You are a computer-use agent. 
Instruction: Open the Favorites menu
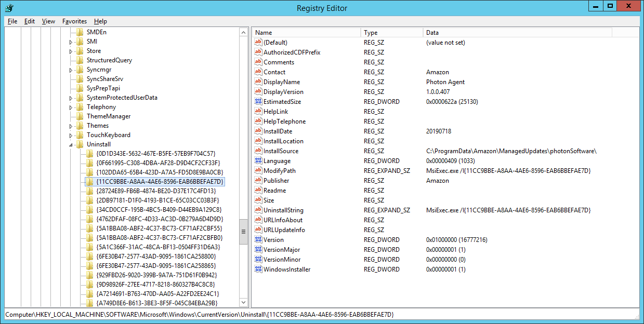(75, 21)
